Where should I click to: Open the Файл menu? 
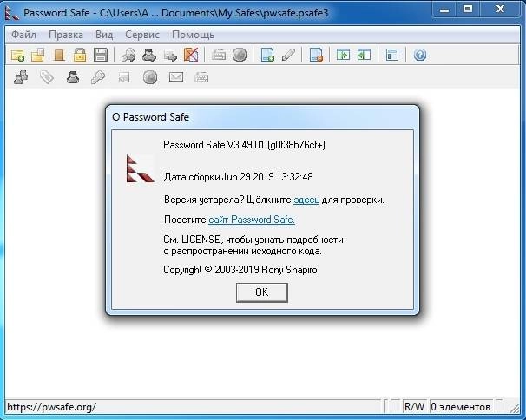(x=23, y=35)
